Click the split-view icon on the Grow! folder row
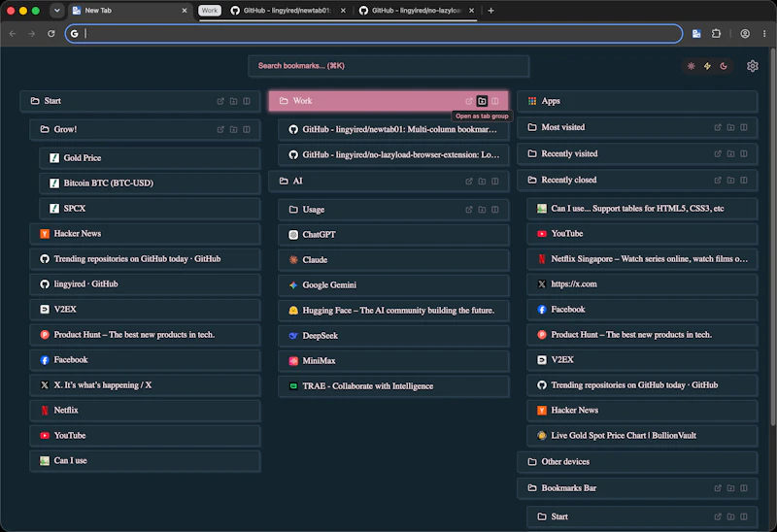 coord(247,129)
